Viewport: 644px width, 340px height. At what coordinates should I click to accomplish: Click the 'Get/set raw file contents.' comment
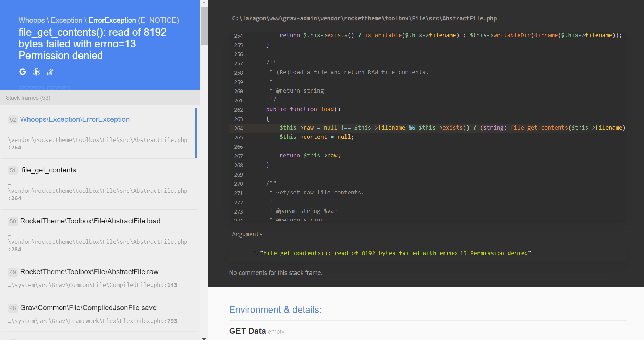[x=317, y=192]
